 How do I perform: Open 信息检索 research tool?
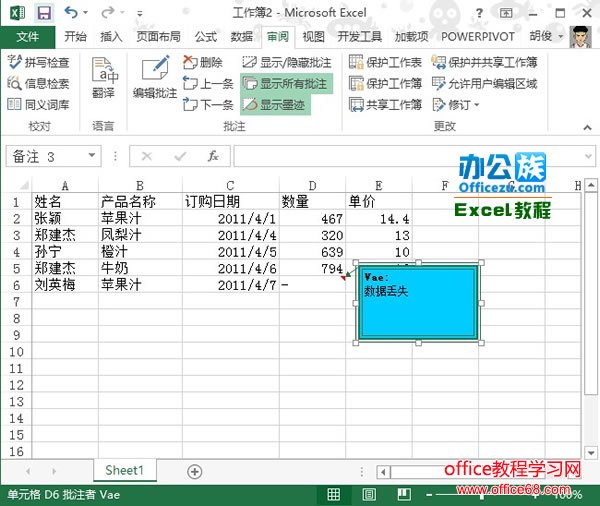tap(39, 83)
